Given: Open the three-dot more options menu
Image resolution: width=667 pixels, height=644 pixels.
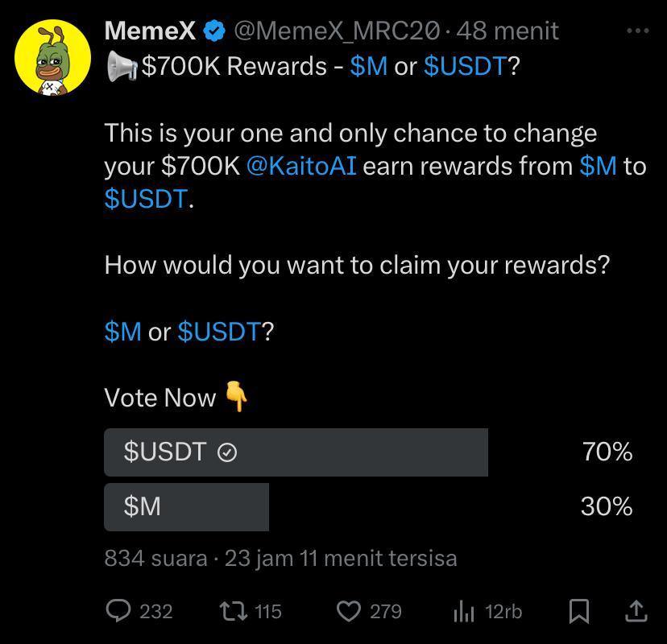Looking at the screenshot, I should point(636,31).
